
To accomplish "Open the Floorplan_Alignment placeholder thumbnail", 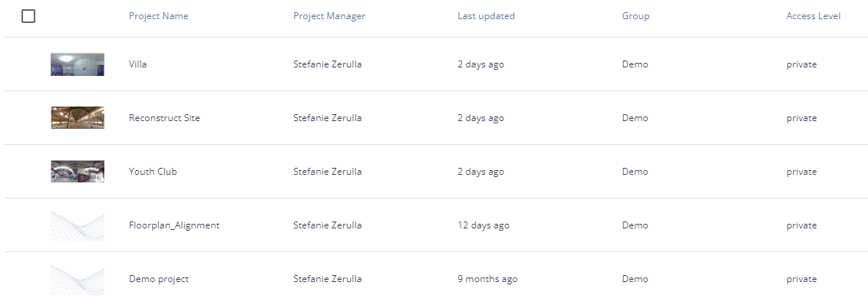I will tap(78, 225).
